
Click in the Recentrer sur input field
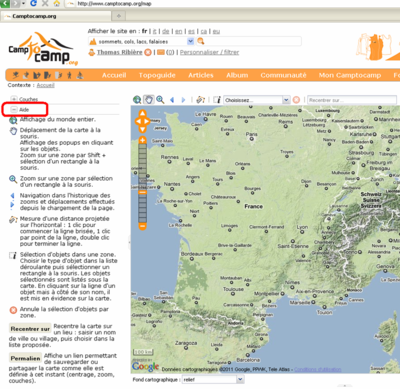click(352, 100)
